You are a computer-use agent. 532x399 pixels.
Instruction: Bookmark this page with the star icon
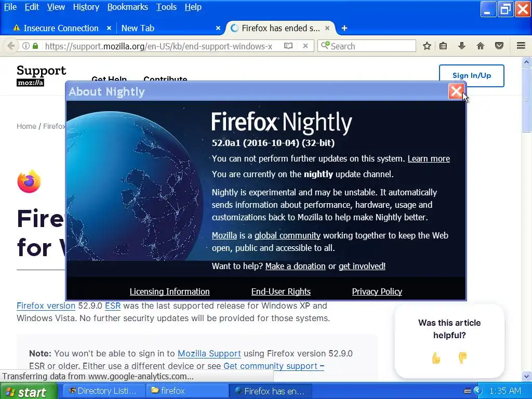427,46
